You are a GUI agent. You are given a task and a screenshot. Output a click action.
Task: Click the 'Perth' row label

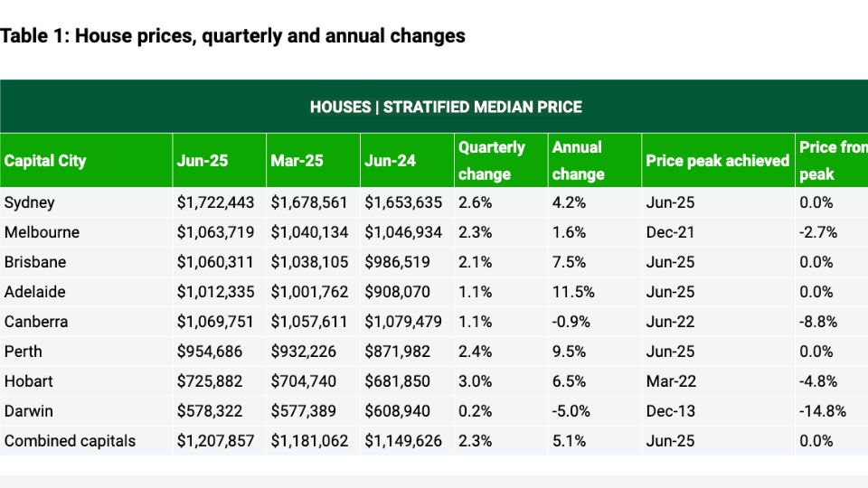pos(24,352)
